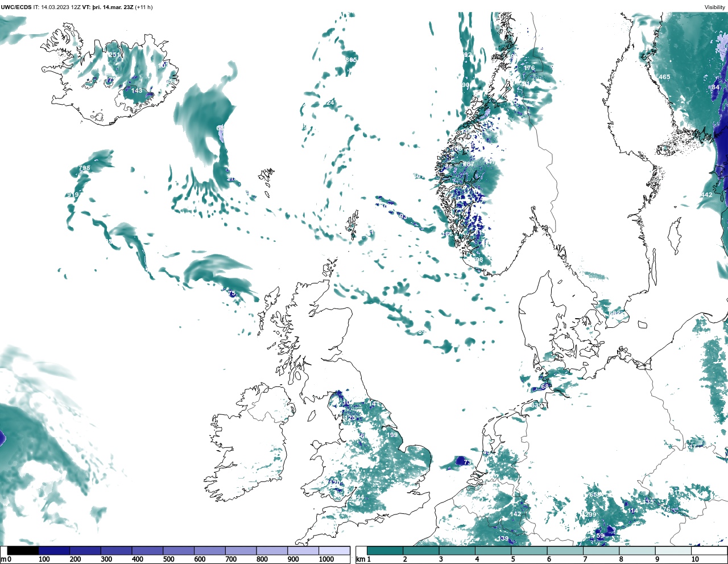Select the 'VT: 14.mar. 23Z' valid time text
The image size is (728, 564).
click(107, 7)
